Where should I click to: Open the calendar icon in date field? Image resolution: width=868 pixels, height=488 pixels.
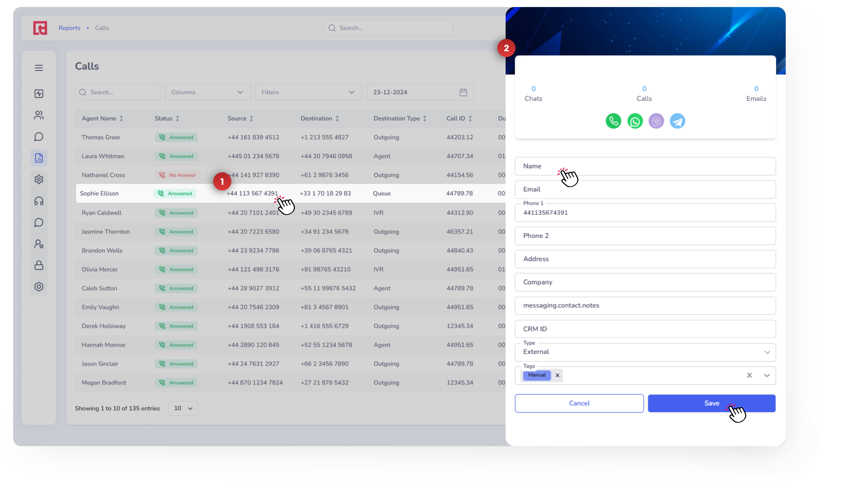[x=463, y=92]
